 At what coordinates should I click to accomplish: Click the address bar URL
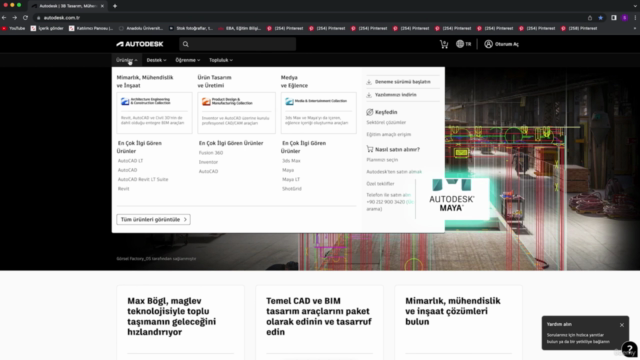[62, 18]
